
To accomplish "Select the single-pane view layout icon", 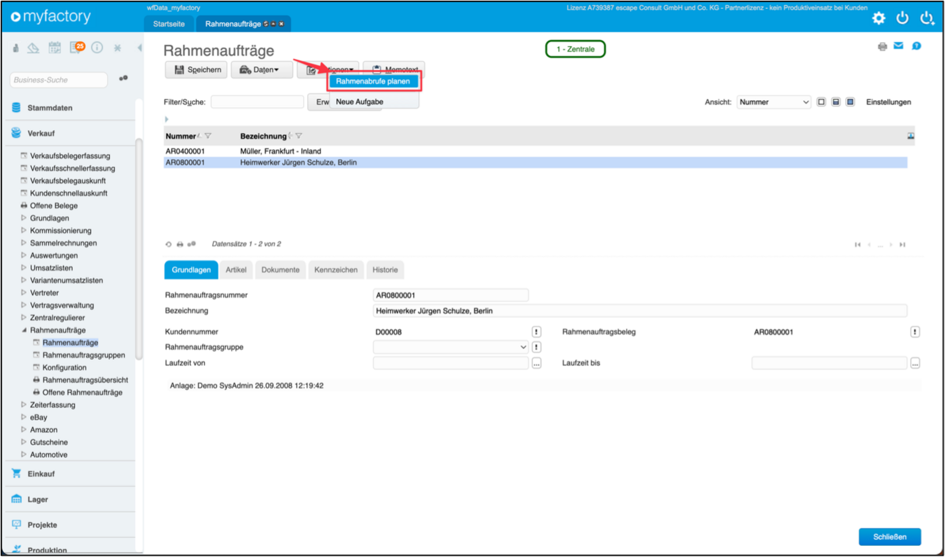I will pos(821,102).
